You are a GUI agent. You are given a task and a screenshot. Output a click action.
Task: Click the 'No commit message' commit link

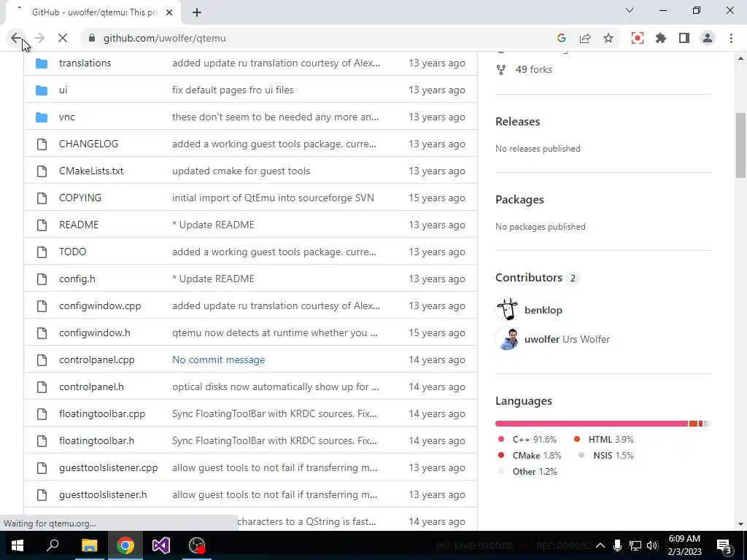(x=219, y=359)
